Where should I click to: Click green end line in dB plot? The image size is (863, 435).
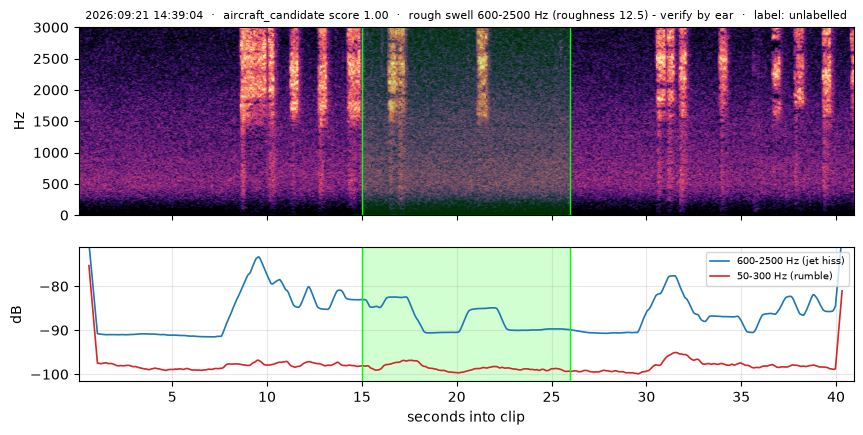570,314
